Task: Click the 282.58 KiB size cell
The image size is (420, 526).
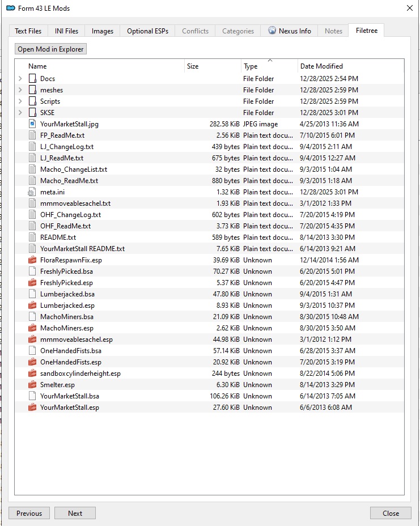Action: 224,124
